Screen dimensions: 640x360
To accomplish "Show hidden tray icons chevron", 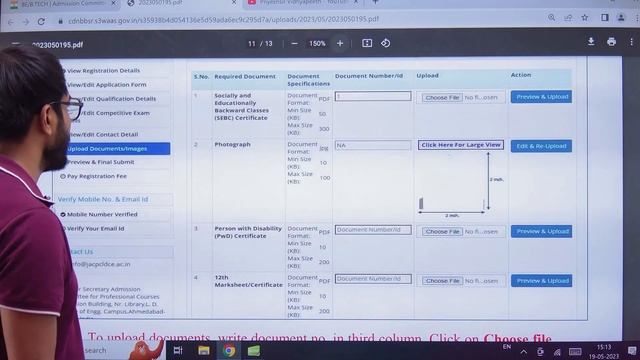I will 523,351.
